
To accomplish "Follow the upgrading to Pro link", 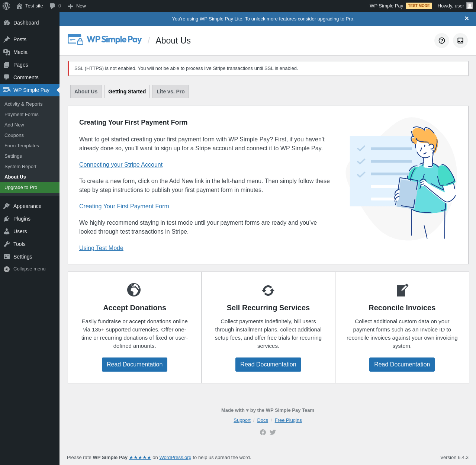I will click(335, 19).
